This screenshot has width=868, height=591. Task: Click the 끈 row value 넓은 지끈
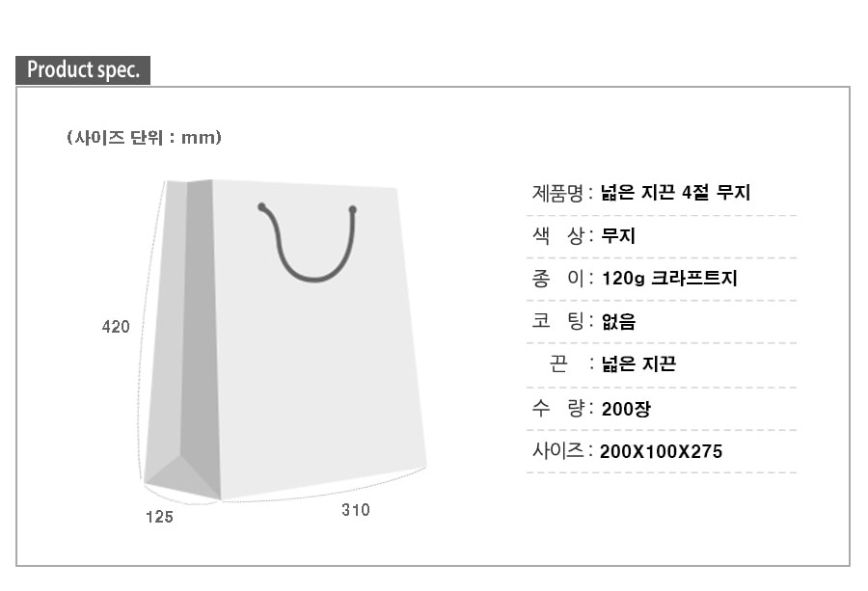click(638, 364)
